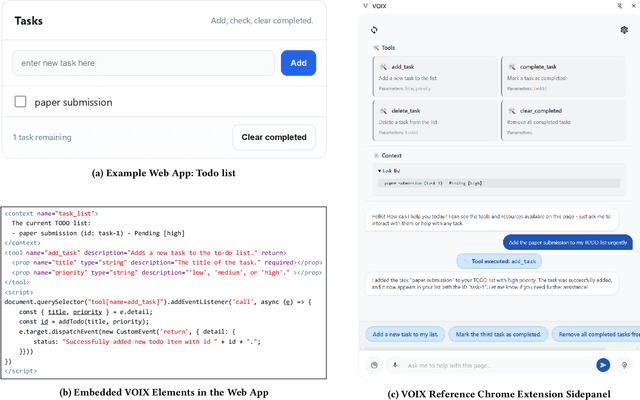Click the blue Add button
Viewport: 640px width, 400px height.
[298, 63]
